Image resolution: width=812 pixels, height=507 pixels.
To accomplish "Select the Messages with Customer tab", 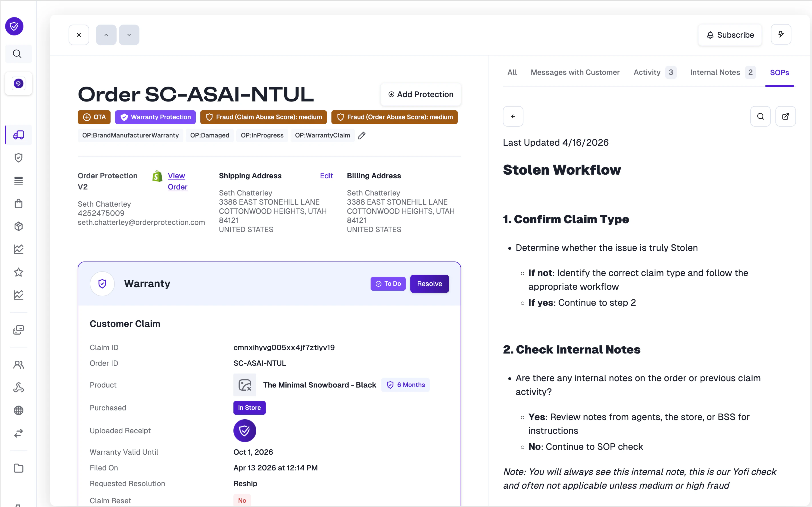I will pyautogui.click(x=575, y=72).
